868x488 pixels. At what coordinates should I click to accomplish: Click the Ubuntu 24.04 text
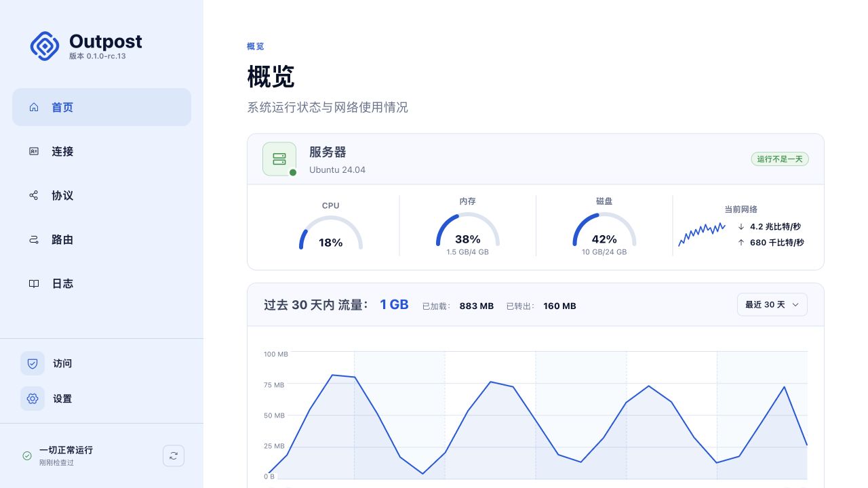coord(337,169)
